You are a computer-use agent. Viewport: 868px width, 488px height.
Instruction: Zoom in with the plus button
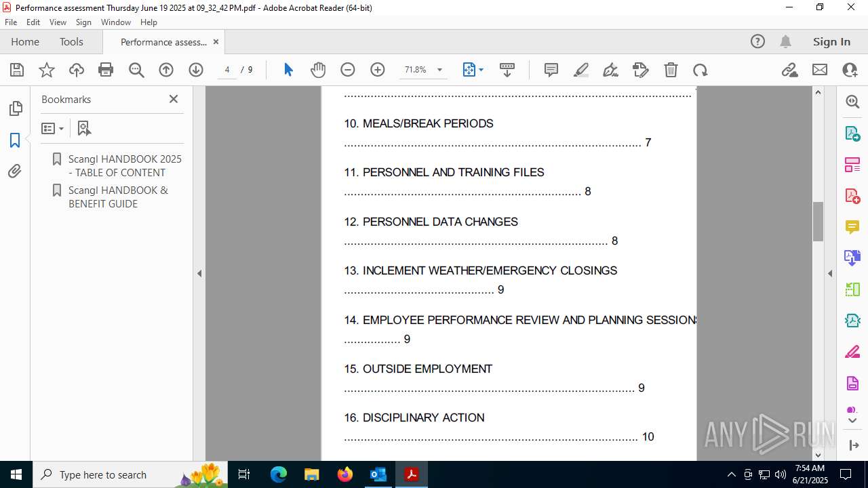pyautogui.click(x=378, y=70)
